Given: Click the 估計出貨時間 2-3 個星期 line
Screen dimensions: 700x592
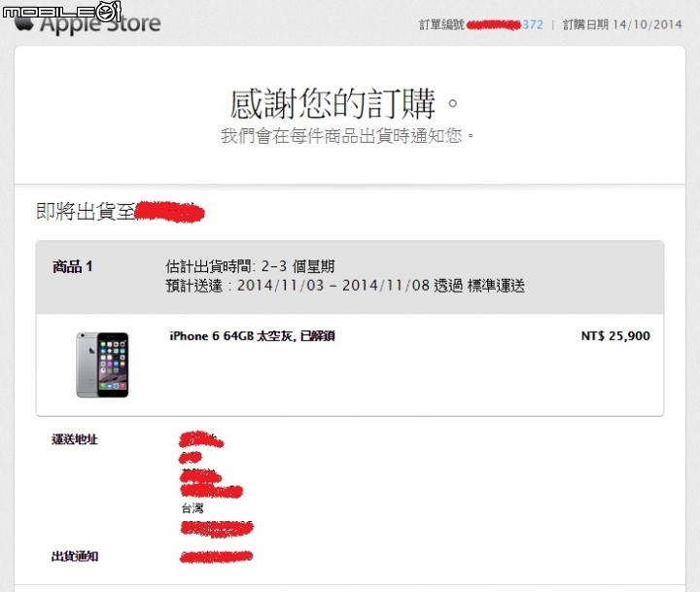Looking at the screenshot, I should tap(250, 266).
